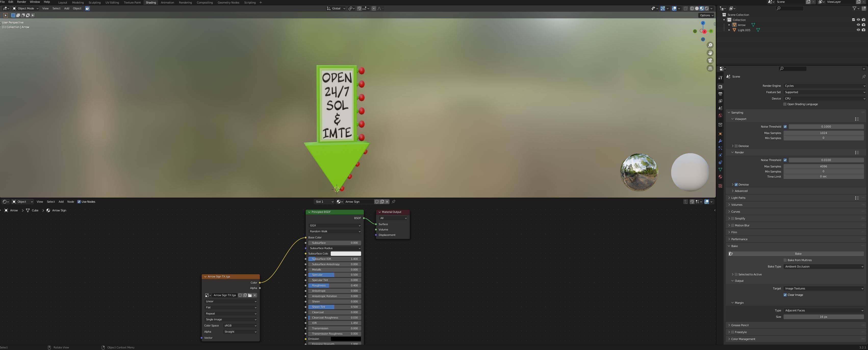The image size is (868, 350).
Task: Switch perspective/orthographic with the grid icon
Action: pyautogui.click(x=710, y=68)
